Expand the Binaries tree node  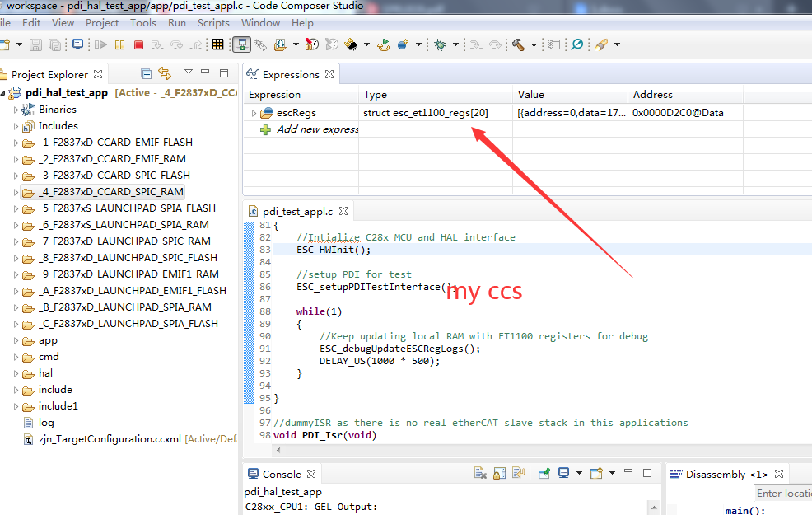pos(16,110)
